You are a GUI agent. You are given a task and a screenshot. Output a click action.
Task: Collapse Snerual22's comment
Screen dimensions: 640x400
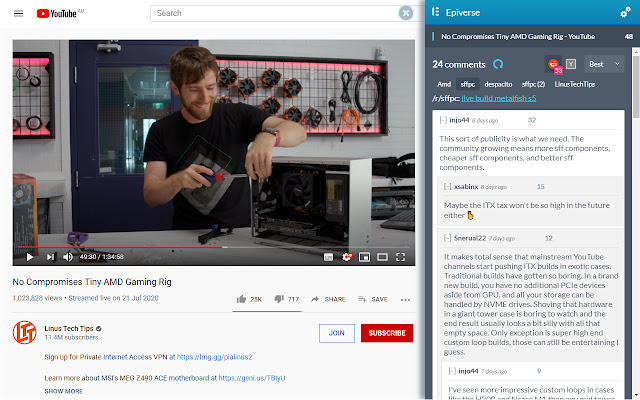coord(448,238)
